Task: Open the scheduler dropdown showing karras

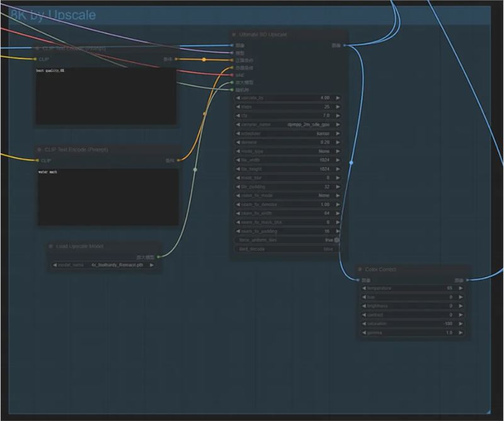Action: click(x=287, y=134)
